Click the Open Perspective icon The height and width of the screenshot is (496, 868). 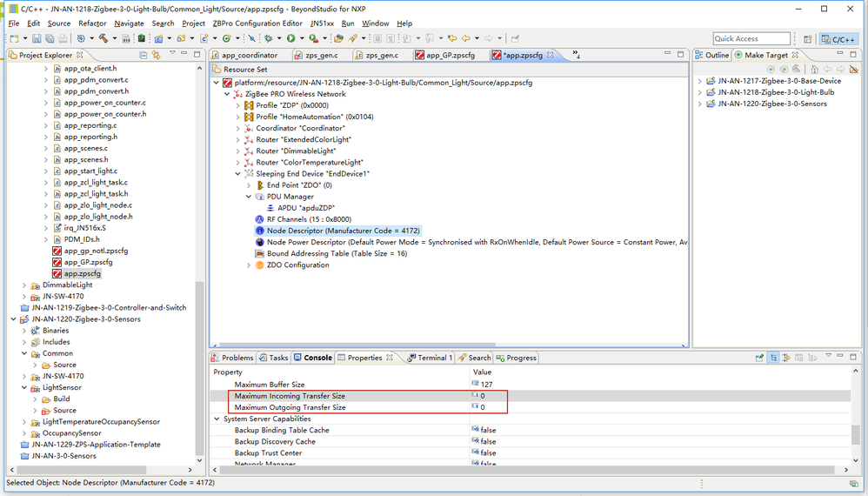point(808,39)
